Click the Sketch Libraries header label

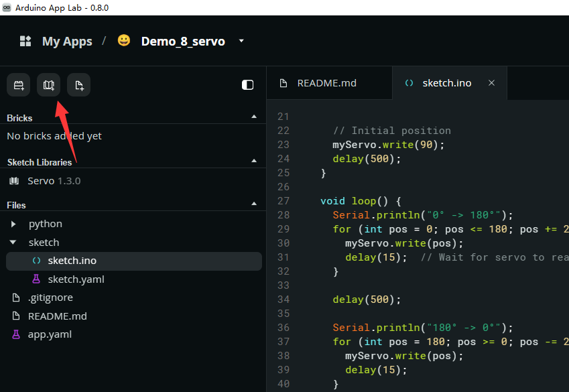[40, 162]
